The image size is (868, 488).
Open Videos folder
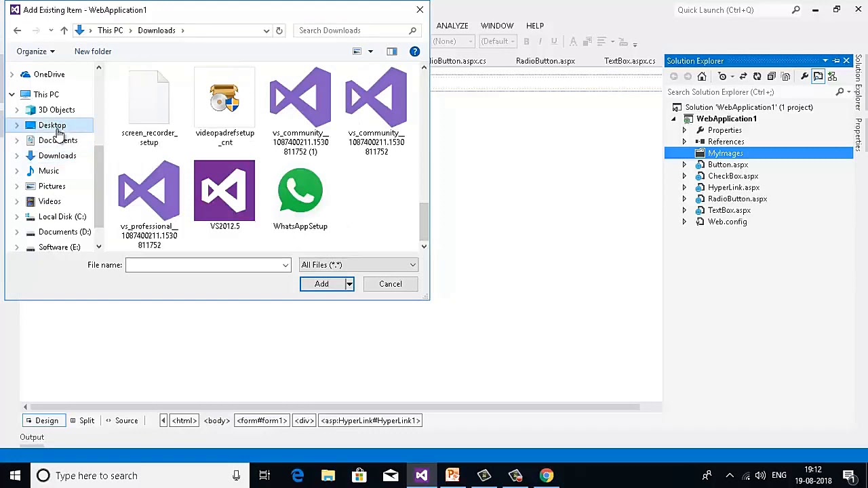point(50,201)
